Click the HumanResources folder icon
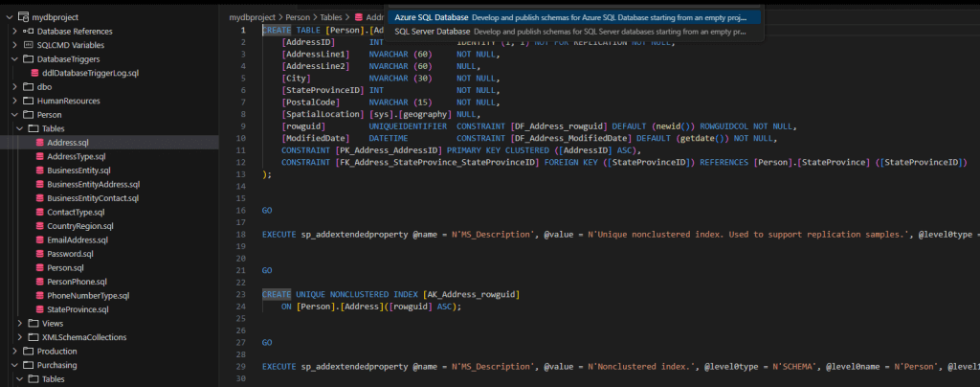980x387 pixels. (28, 101)
